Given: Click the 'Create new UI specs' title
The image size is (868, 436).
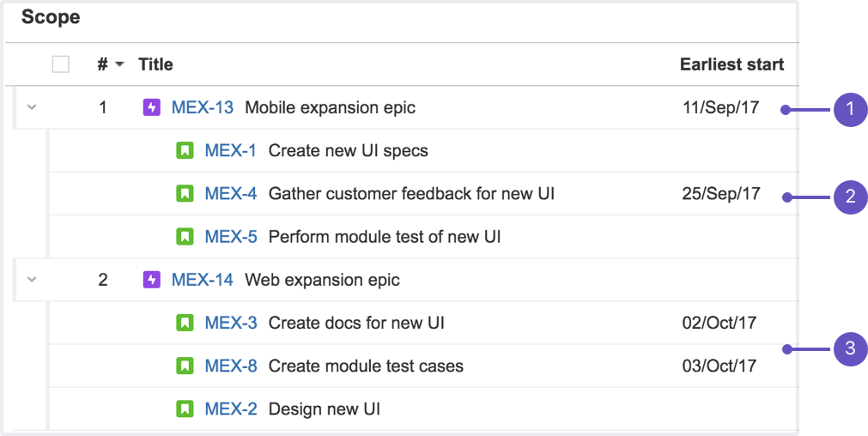Looking at the screenshot, I should 349,150.
